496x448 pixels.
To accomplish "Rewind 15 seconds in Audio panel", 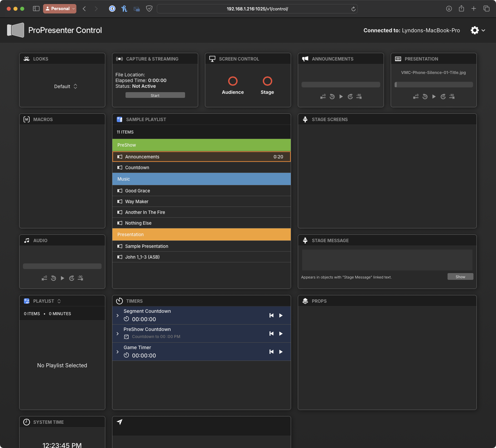I will point(54,278).
